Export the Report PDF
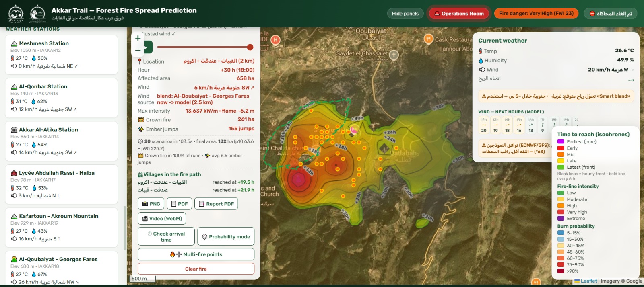Viewport: 644px width, 287px height. [216, 204]
